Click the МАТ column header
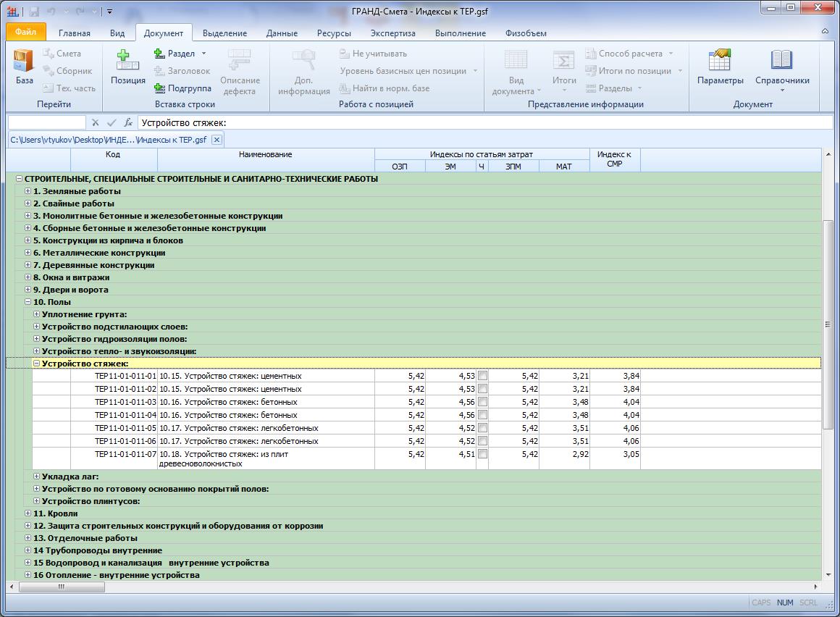 563,167
